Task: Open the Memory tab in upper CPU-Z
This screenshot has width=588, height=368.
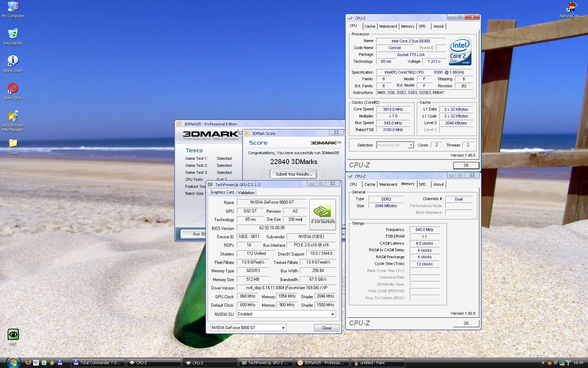Action: click(x=408, y=26)
